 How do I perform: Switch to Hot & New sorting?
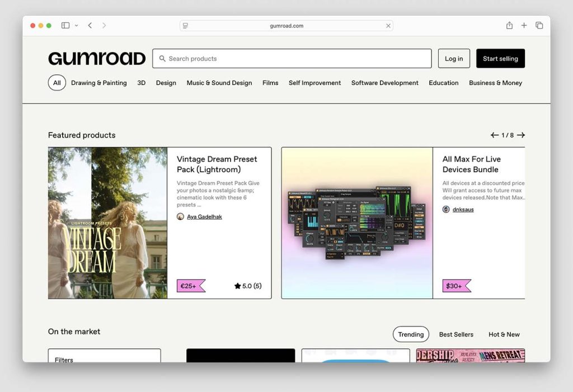(504, 334)
